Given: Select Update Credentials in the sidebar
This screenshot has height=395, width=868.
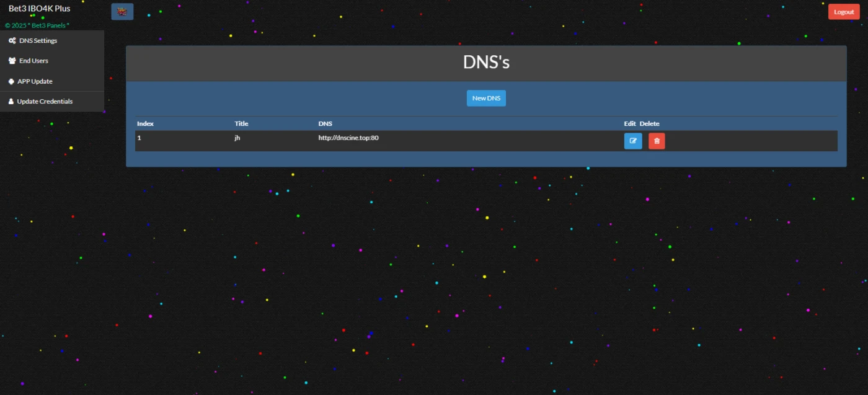Looking at the screenshot, I should click(x=52, y=101).
